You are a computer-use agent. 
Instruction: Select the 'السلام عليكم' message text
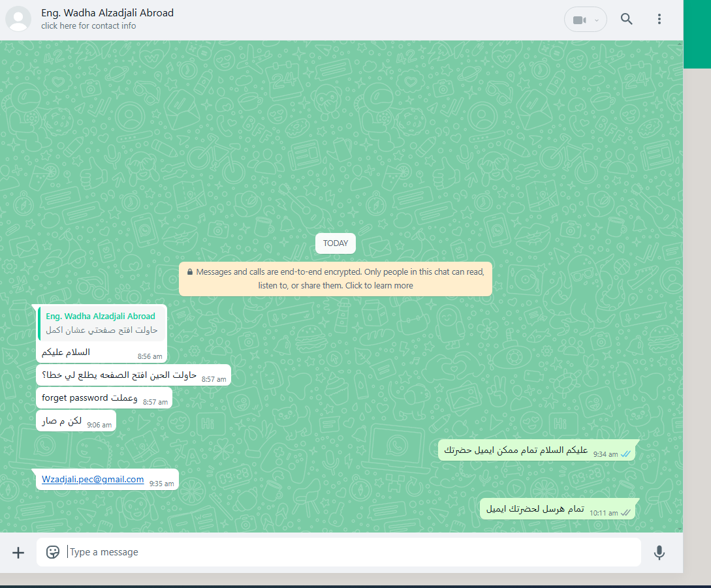pos(66,352)
